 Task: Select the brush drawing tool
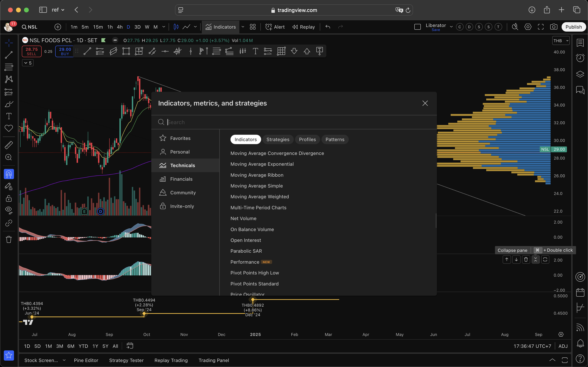9,104
